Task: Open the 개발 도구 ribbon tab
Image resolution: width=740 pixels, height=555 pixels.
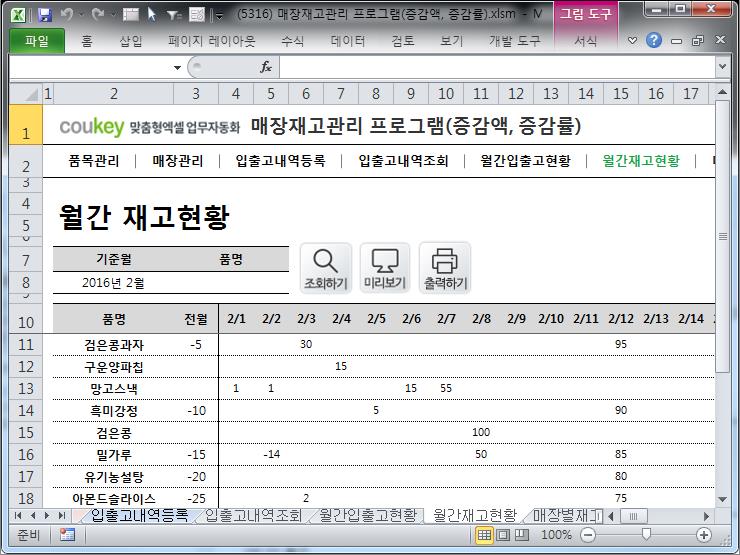Action: [x=515, y=41]
